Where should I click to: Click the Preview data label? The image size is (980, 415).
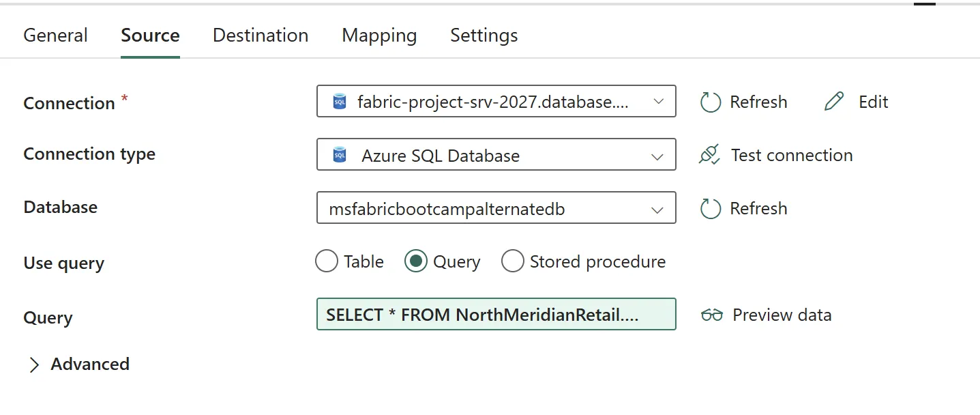782,315
